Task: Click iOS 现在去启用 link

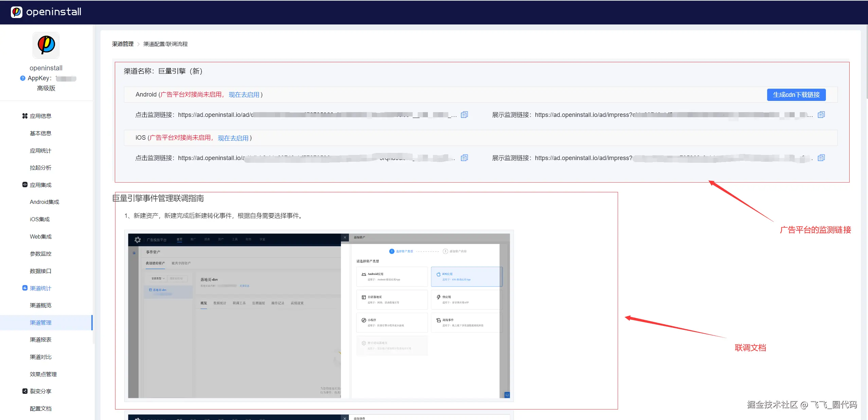Action: click(233, 138)
